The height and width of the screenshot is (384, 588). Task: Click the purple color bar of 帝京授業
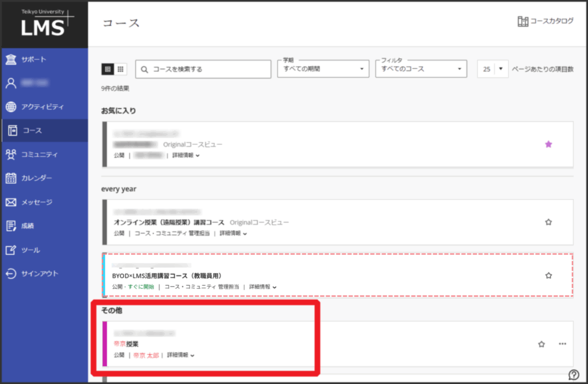[x=105, y=344]
